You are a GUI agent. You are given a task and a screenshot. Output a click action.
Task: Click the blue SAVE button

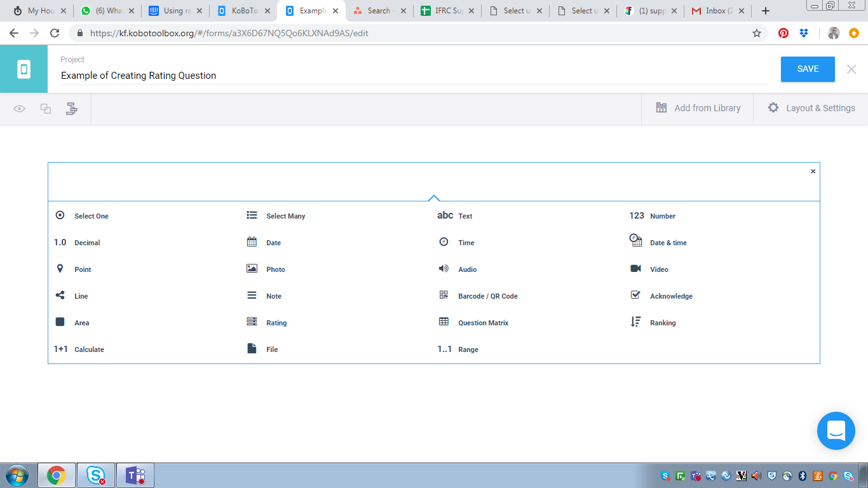(x=807, y=69)
